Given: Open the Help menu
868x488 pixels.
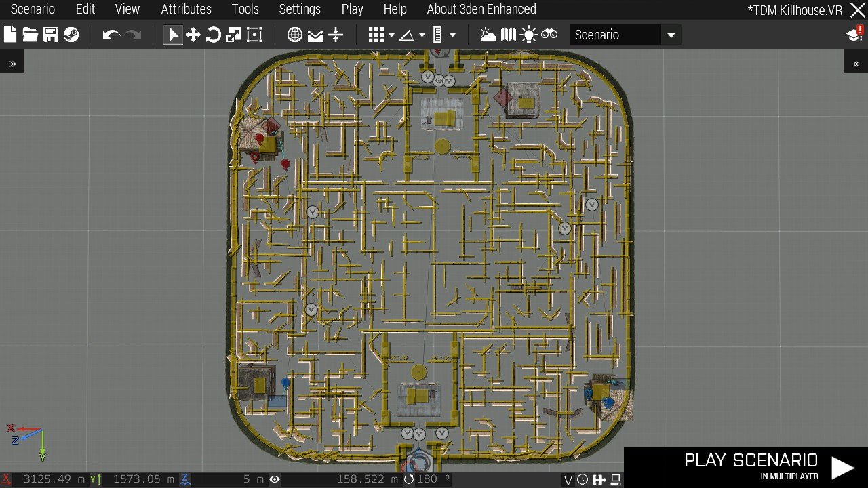Looking at the screenshot, I should pyautogui.click(x=395, y=9).
